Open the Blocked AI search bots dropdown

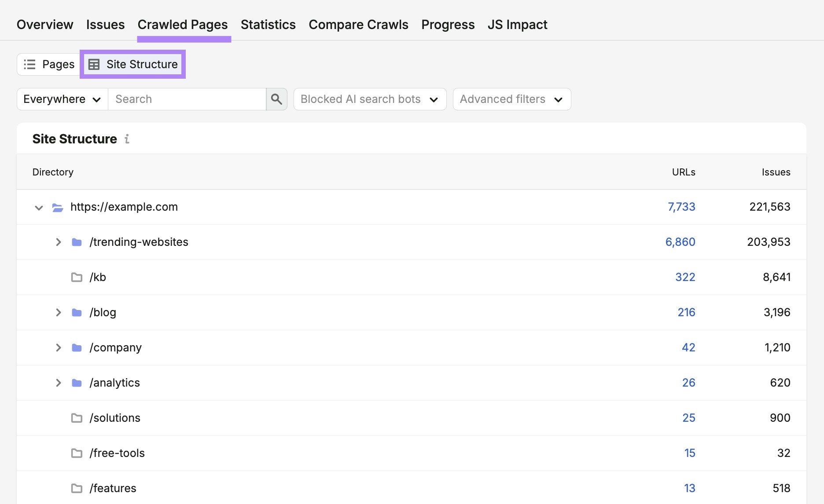coord(370,99)
